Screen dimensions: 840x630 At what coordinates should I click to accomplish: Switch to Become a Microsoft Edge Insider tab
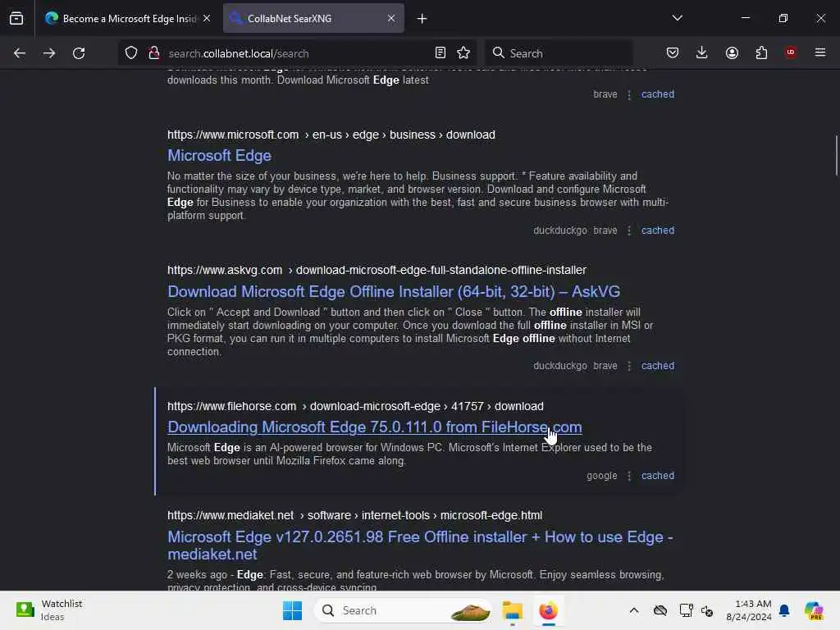129,18
